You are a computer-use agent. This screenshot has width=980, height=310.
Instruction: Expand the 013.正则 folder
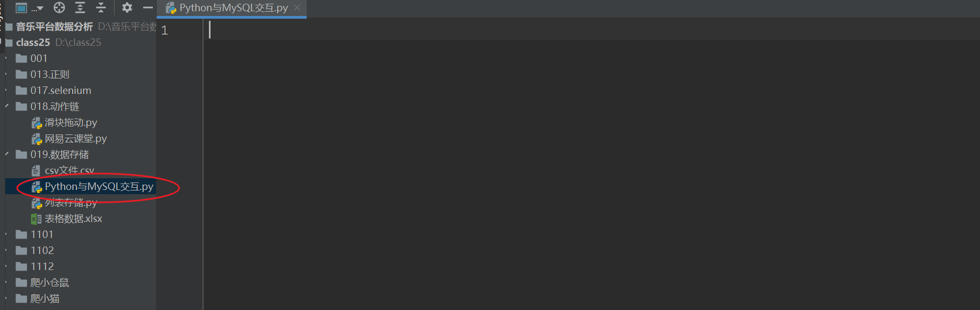coord(6,74)
